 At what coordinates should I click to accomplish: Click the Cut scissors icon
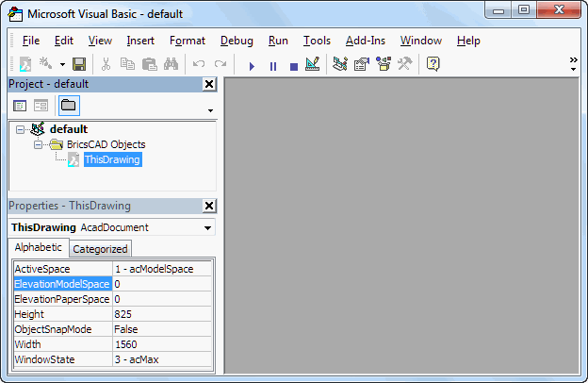pos(106,64)
